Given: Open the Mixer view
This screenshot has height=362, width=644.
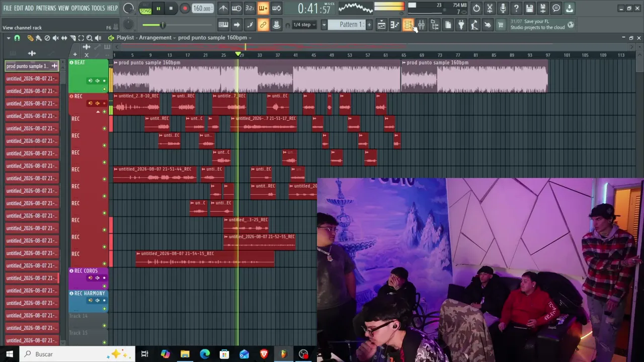Looking at the screenshot, I should [421, 25].
